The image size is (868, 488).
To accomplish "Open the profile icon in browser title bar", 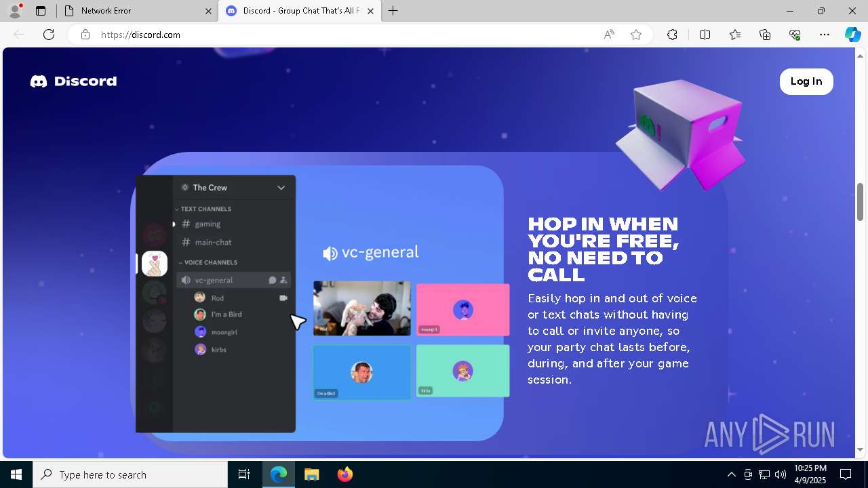I will click(x=15, y=11).
